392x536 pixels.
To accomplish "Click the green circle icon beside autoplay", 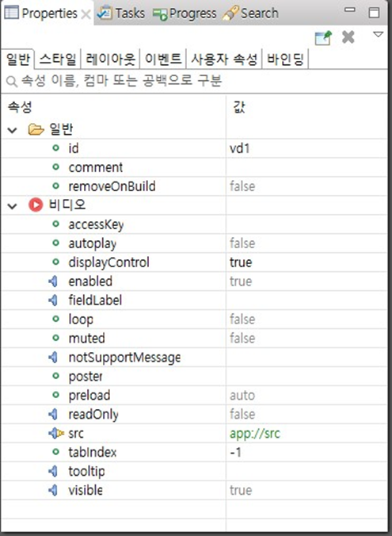I will (x=55, y=243).
